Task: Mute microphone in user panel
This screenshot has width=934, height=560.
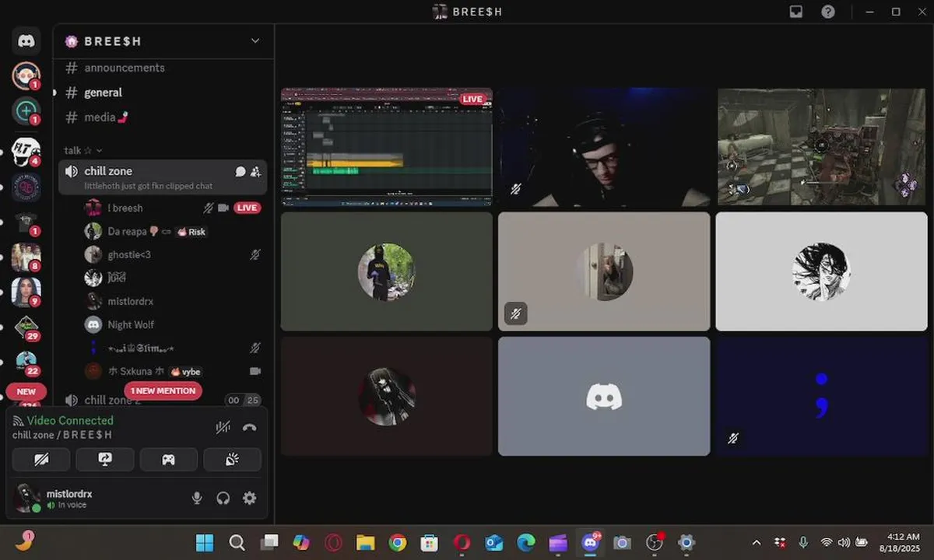Action: pos(198,498)
